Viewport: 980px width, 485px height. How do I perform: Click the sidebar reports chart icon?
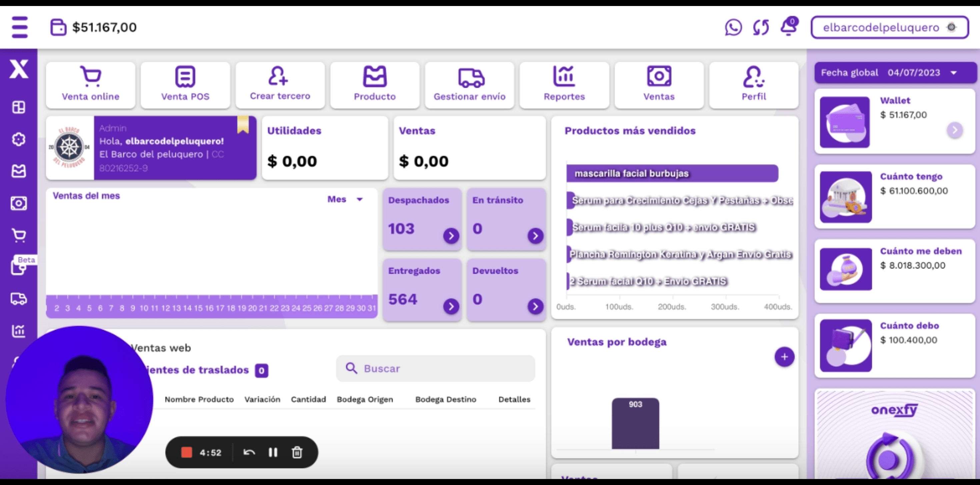click(19, 331)
